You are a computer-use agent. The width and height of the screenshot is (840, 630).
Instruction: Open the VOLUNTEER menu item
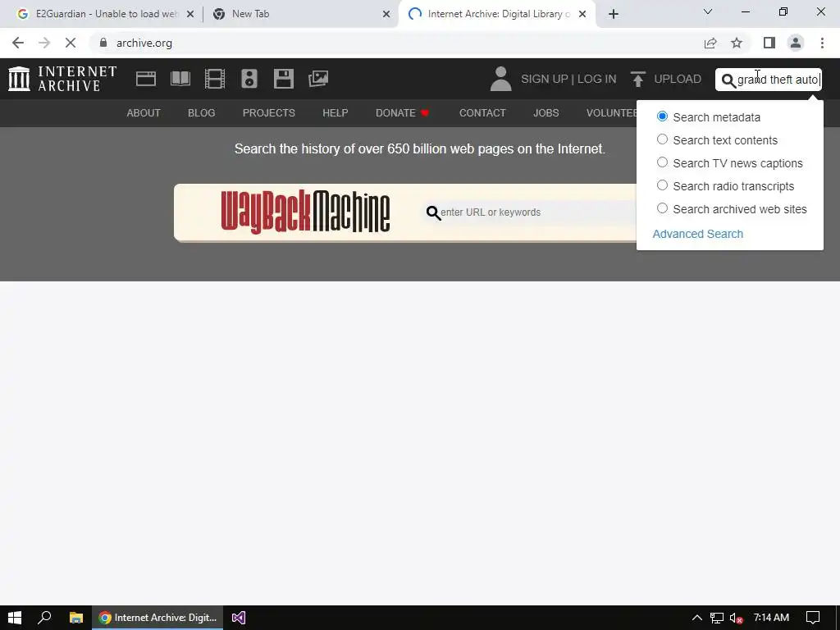point(611,113)
